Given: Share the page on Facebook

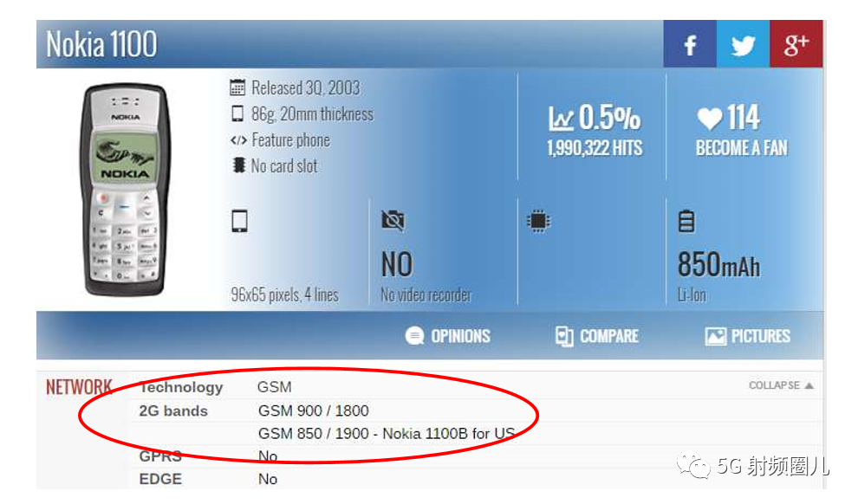Looking at the screenshot, I should tap(690, 43).
